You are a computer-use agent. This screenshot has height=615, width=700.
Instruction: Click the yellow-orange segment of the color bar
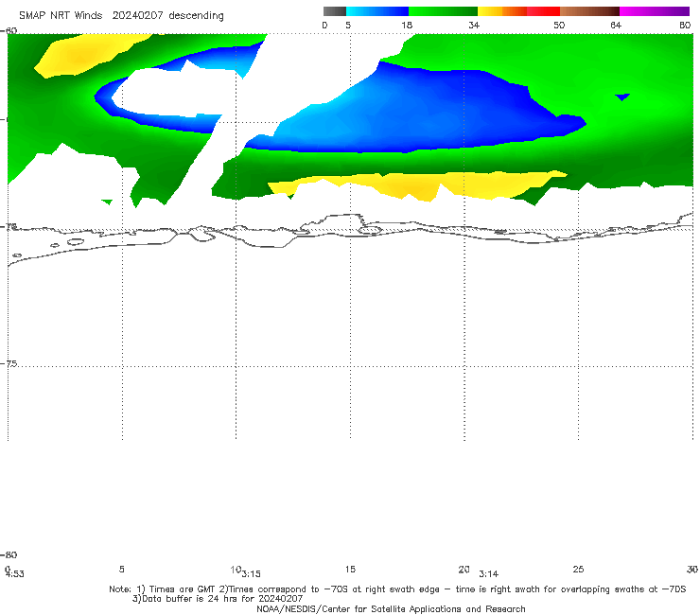[x=502, y=11]
